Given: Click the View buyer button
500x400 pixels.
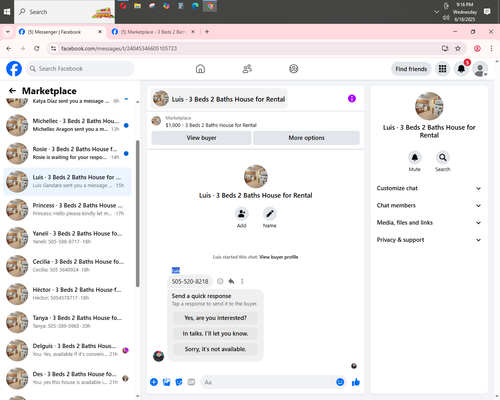Looking at the screenshot, I should (x=201, y=138).
